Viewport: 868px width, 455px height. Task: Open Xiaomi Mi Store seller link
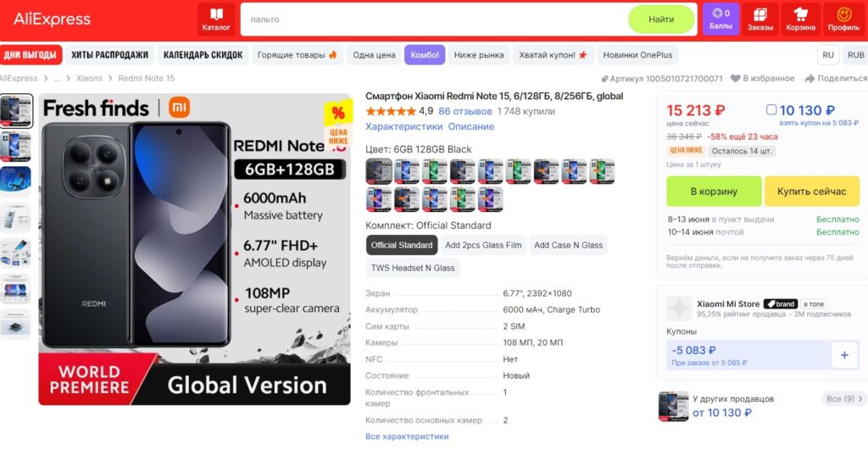point(728,304)
